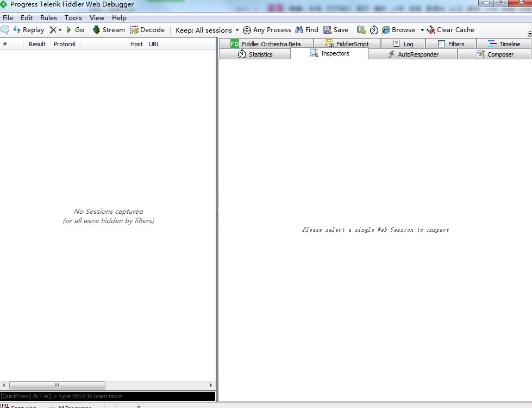Focus the QuickExec command box
This screenshot has width=532, height=408.
click(x=108, y=396)
